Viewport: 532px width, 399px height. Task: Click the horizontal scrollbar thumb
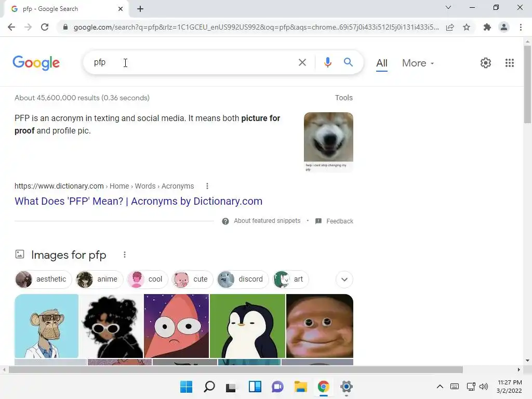tap(236, 369)
